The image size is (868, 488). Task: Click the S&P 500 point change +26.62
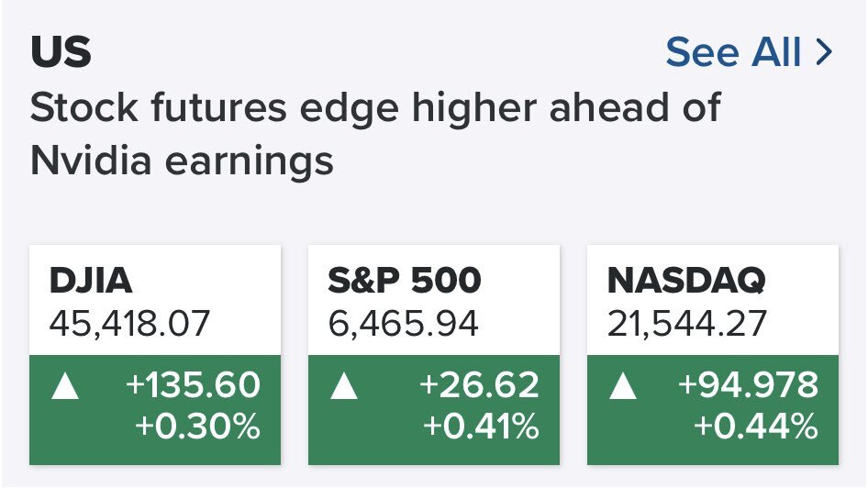[478, 386]
